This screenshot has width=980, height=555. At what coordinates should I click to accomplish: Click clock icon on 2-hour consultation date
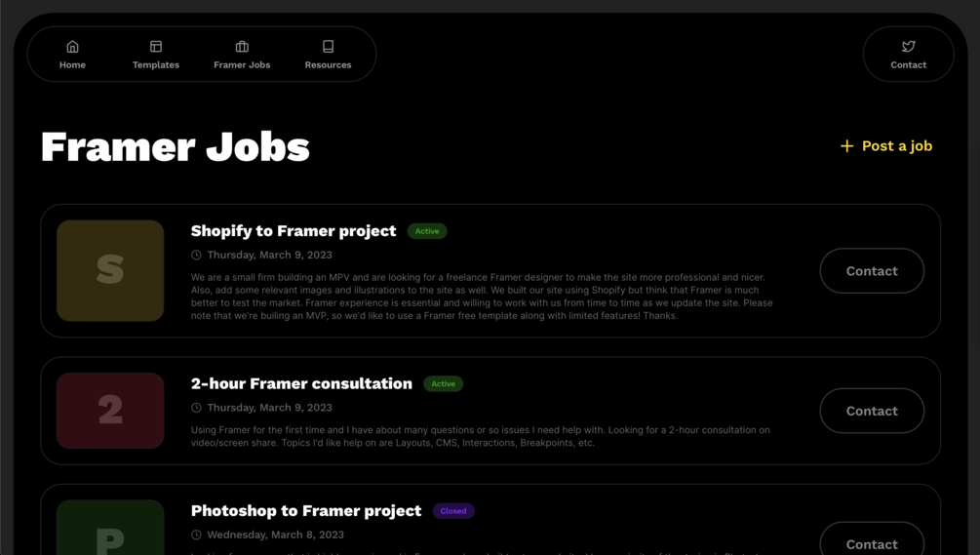tap(196, 408)
